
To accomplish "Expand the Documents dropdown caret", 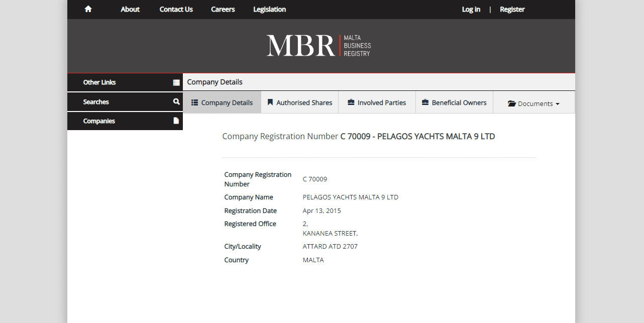I will 558,104.
